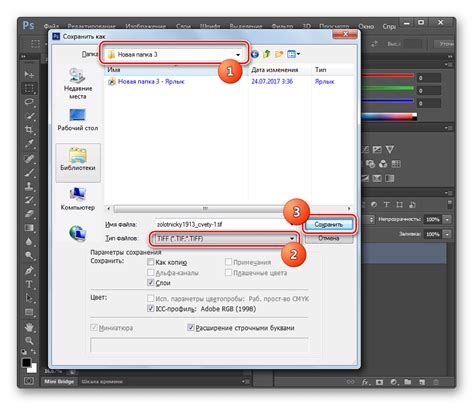474x406 pixels.
Task: Open the Заливка 100% dropdown arrow
Action: [x=447, y=234]
